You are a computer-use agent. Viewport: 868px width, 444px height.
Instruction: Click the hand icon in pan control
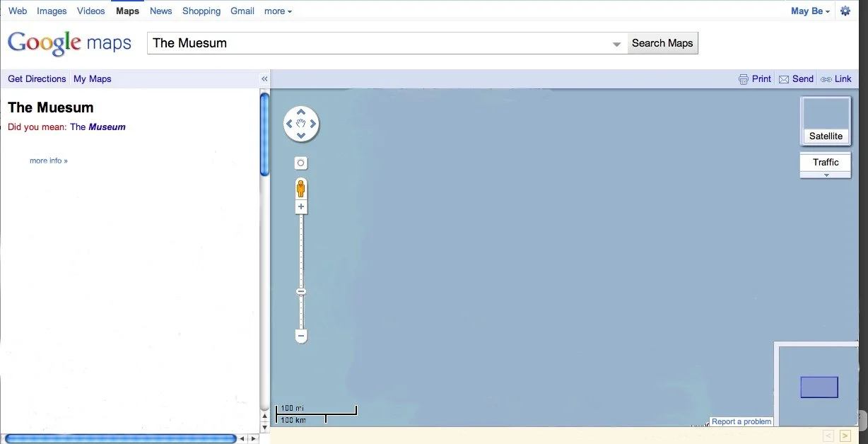[x=301, y=124]
